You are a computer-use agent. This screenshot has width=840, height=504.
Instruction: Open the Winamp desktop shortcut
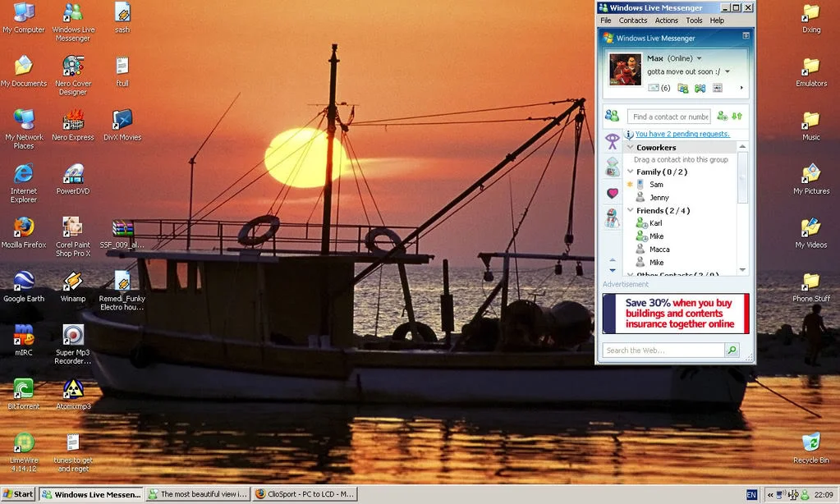coord(73,286)
